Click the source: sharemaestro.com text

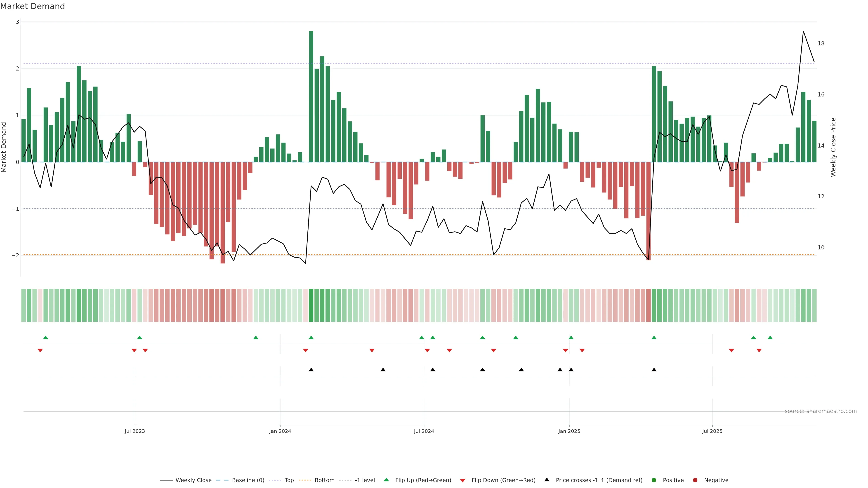[821, 411]
